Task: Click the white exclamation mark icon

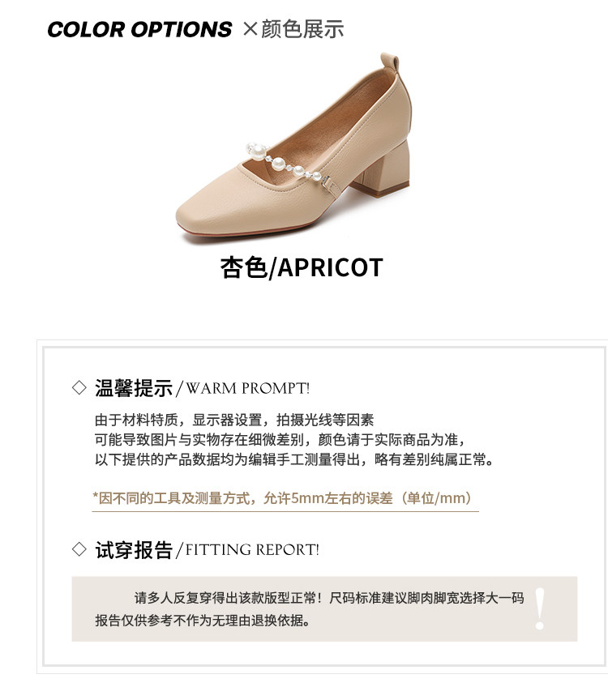Action: [x=540, y=609]
